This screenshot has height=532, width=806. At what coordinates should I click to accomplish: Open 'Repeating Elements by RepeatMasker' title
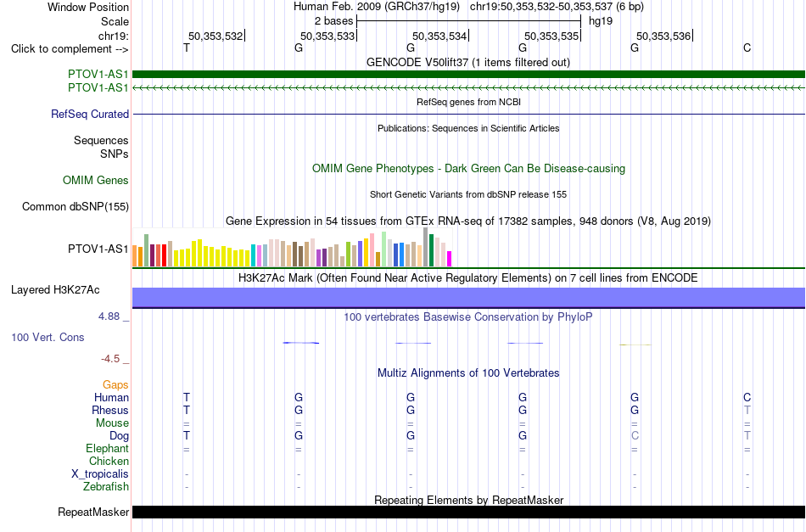click(x=468, y=500)
